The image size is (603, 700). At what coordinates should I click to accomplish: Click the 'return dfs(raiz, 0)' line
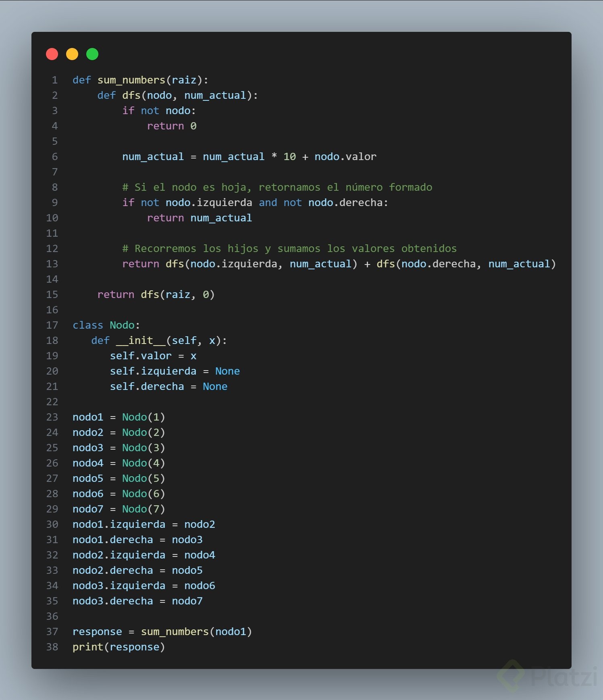(156, 294)
